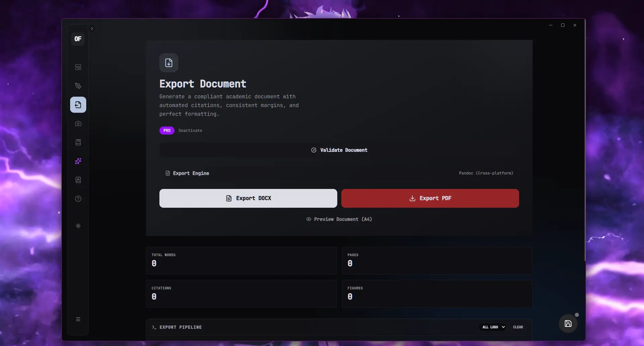Open Preview Document (A4) link
Viewport: 644px width, 346px height.
(x=339, y=219)
